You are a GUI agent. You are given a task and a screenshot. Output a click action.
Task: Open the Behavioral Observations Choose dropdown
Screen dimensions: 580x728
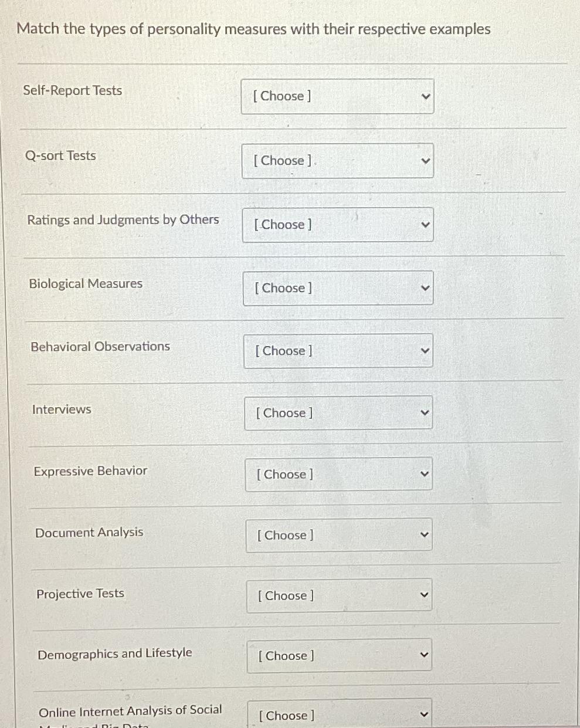coord(338,350)
